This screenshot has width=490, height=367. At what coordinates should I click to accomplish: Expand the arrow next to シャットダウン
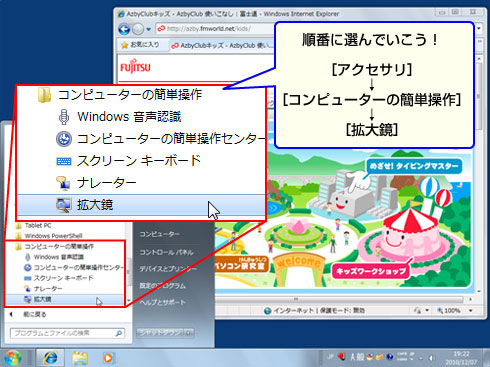189,333
